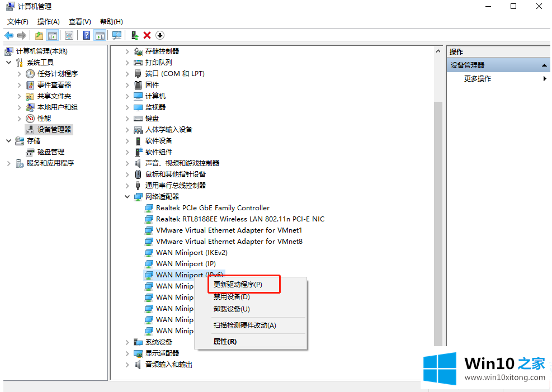Viewport: 552px width, 392px height.
Task: Click the 事件查看器 icon
Action: pos(30,85)
